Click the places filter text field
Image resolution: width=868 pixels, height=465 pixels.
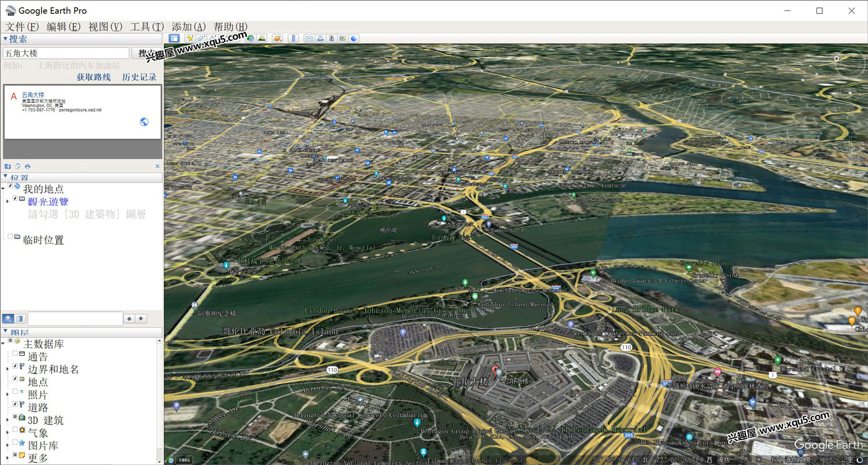(x=75, y=319)
